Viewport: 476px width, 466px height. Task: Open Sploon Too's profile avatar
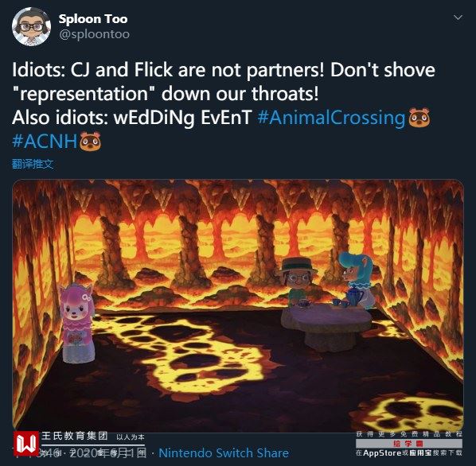pyautogui.click(x=31, y=26)
